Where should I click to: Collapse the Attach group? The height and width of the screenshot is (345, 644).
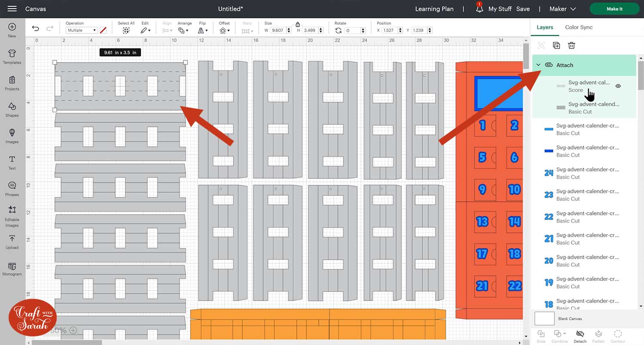538,65
